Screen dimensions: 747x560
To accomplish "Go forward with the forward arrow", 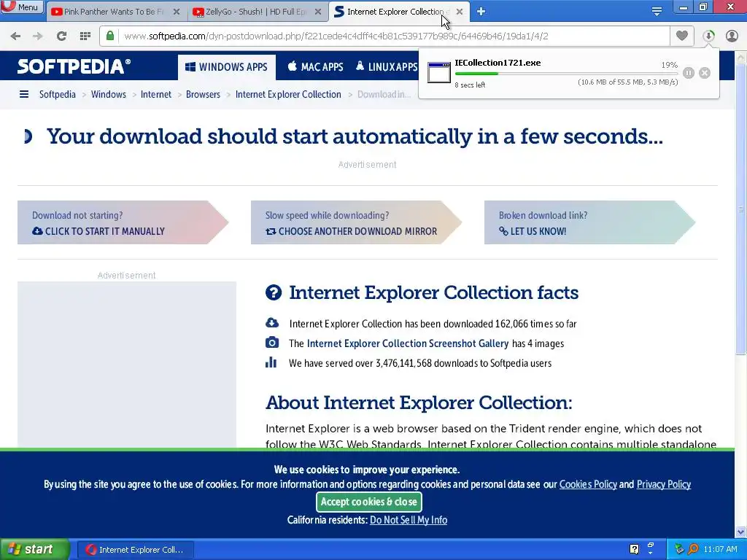I will (38, 36).
